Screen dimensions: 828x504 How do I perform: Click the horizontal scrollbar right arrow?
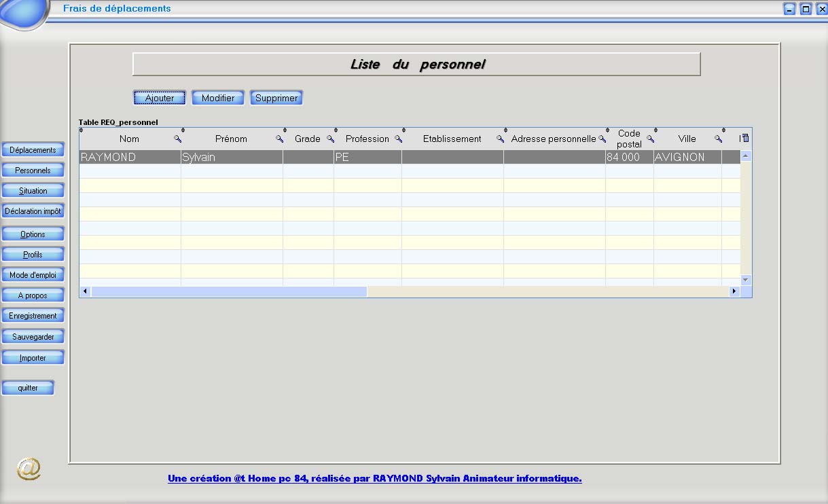point(734,291)
